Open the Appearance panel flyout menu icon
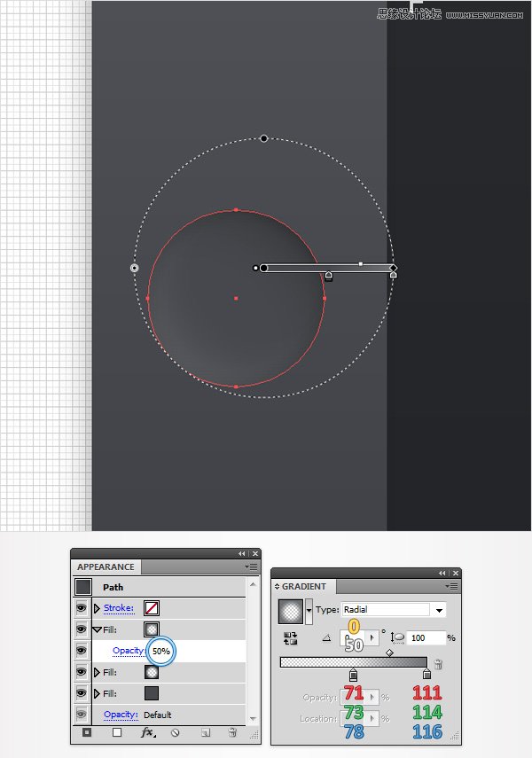The image size is (532, 758). tap(251, 567)
